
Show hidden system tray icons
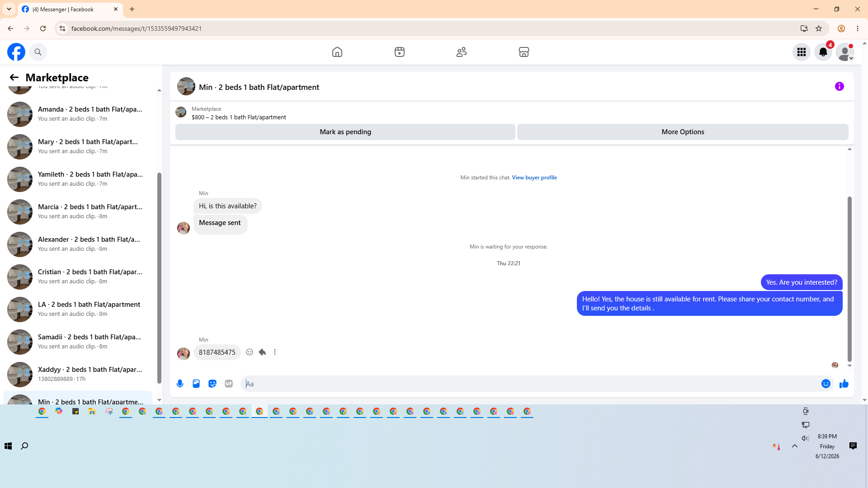pos(794,446)
